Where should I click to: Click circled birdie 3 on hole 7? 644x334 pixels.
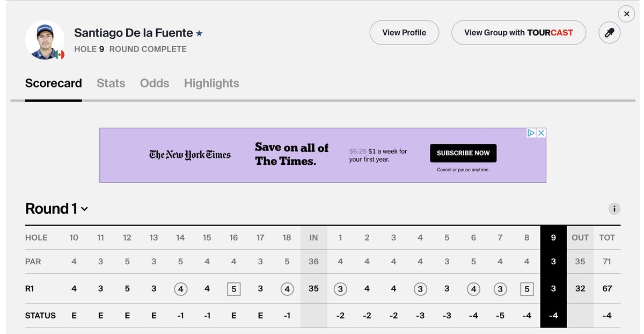pos(500,289)
